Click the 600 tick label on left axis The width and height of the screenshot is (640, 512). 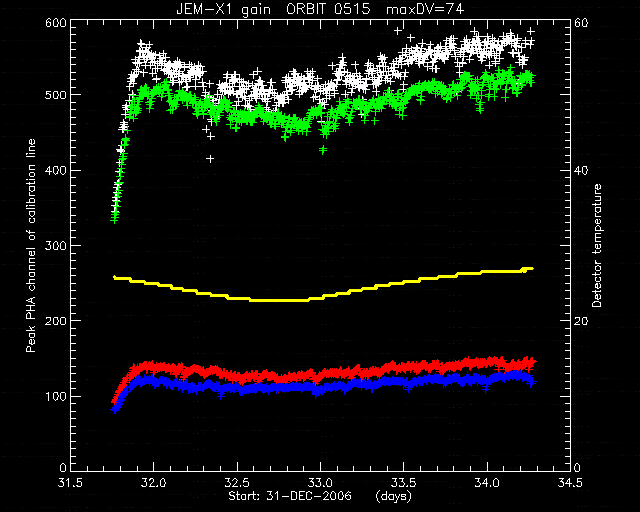(57, 22)
